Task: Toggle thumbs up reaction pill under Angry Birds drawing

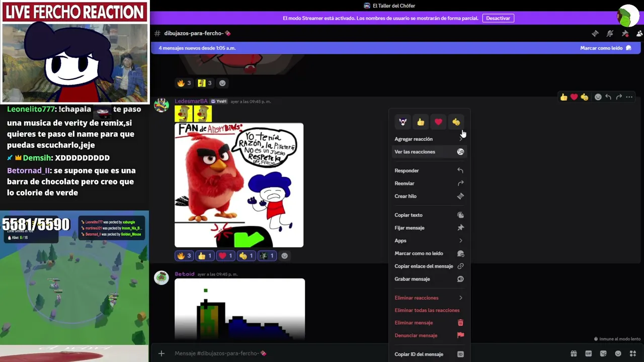Action: pyautogui.click(x=205, y=256)
